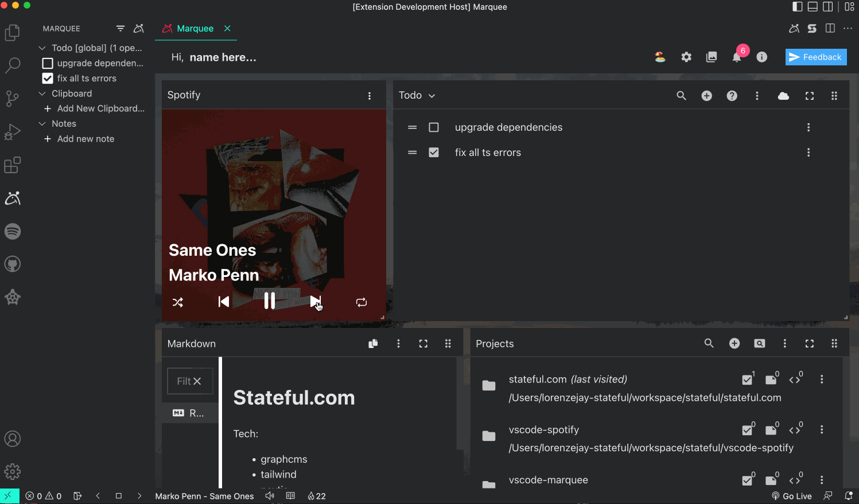Viewport: 859px width, 504px height.
Task: Check the upgrade dependencies todo in widget
Action: point(434,127)
